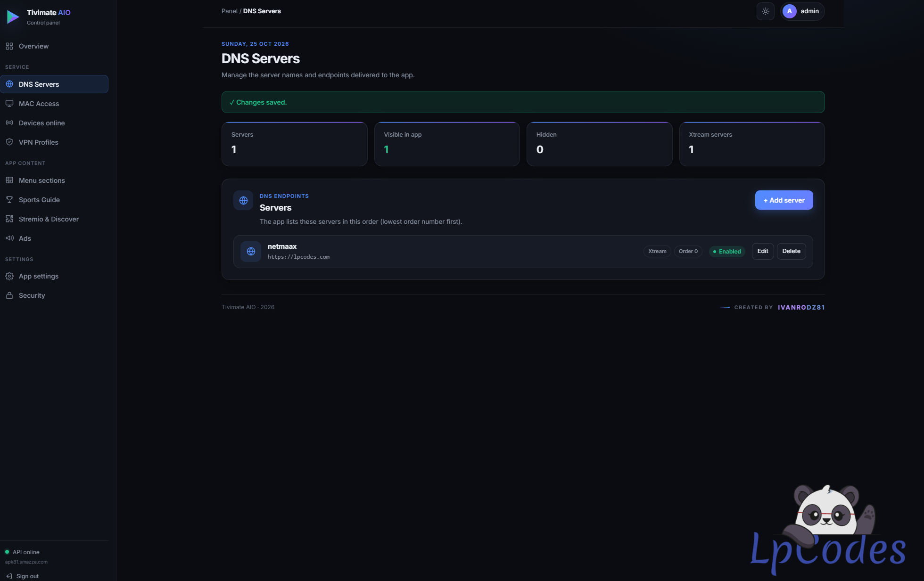The image size is (924, 581).
Task: Open the Overview page
Action: click(x=54, y=46)
